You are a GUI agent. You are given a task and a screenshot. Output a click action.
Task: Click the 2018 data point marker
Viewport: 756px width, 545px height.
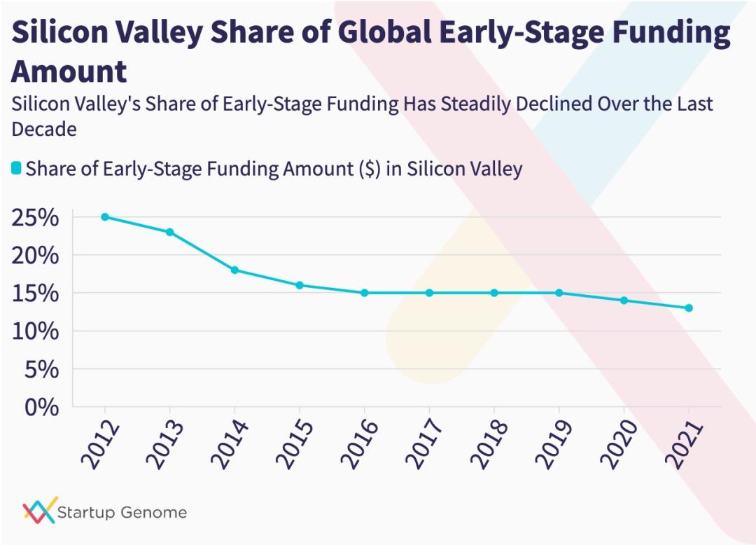494,293
